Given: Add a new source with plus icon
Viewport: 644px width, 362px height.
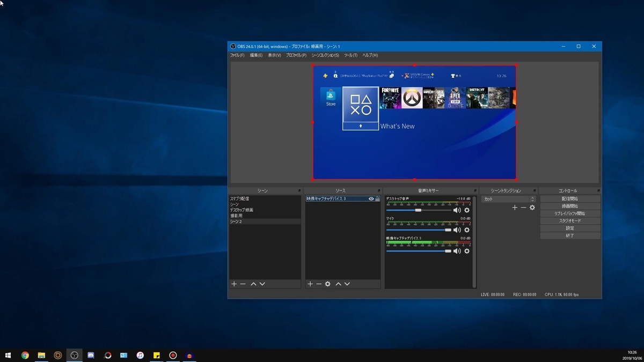Looking at the screenshot, I should pyautogui.click(x=310, y=284).
